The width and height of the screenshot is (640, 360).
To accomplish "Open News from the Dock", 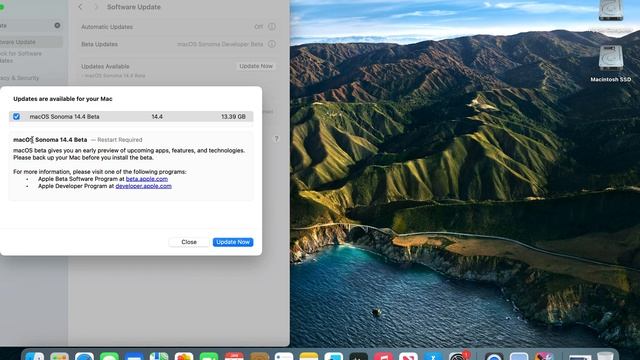I will tap(408, 356).
